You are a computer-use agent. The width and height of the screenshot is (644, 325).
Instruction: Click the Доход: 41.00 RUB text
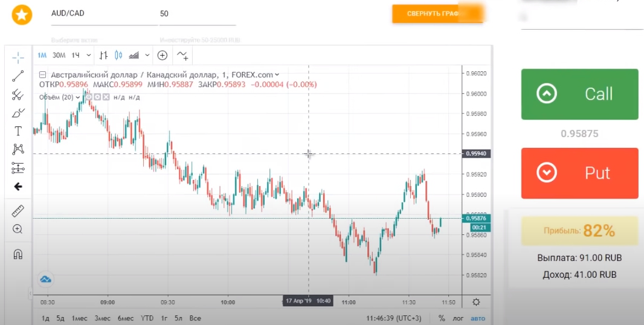[x=579, y=274]
